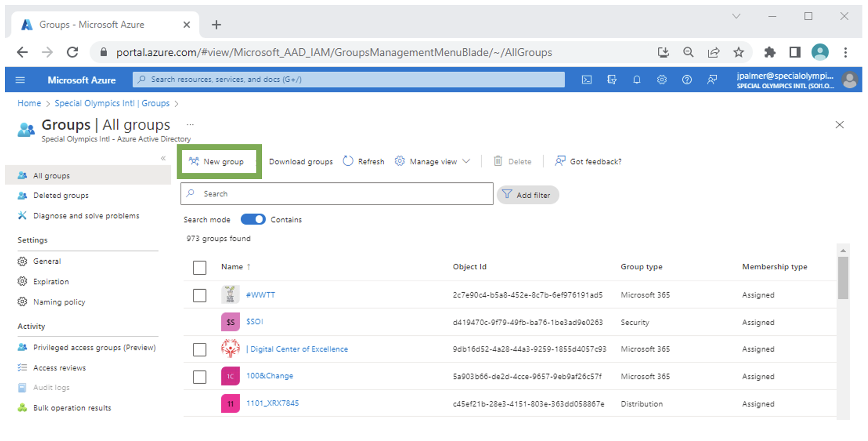The height and width of the screenshot is (441, 868).
Task: Open the #WWTT group link
Action: point(260,295)
